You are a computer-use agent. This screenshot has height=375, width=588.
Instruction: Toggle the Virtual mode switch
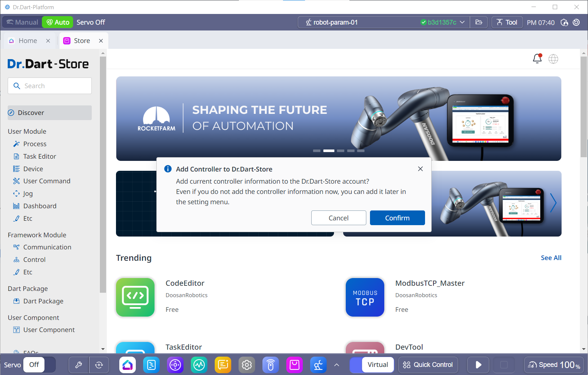371,365
